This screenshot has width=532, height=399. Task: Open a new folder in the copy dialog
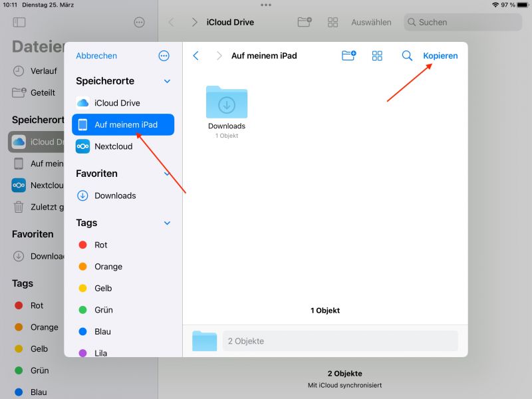pyautogui.click(x=348, y=56)
